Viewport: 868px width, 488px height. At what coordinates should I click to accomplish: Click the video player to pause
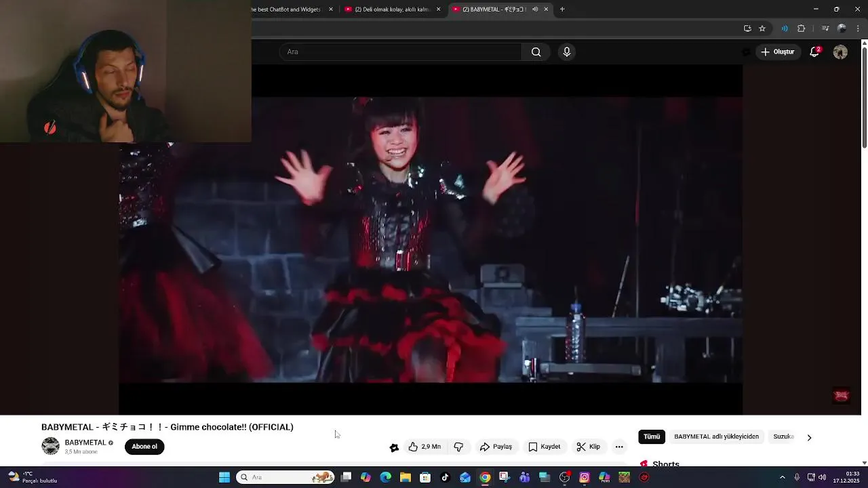431,240
